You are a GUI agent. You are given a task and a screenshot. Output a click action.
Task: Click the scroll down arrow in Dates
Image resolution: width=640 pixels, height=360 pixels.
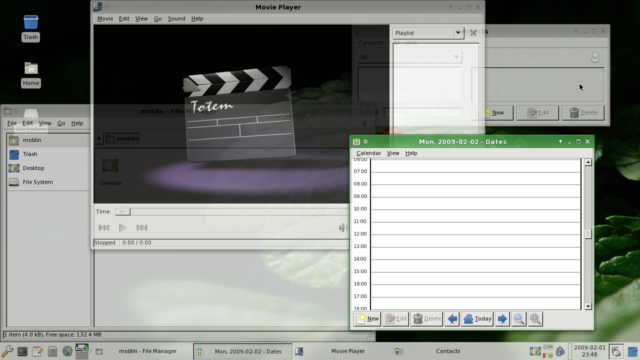pyautogui.click(x=588, y=306)
